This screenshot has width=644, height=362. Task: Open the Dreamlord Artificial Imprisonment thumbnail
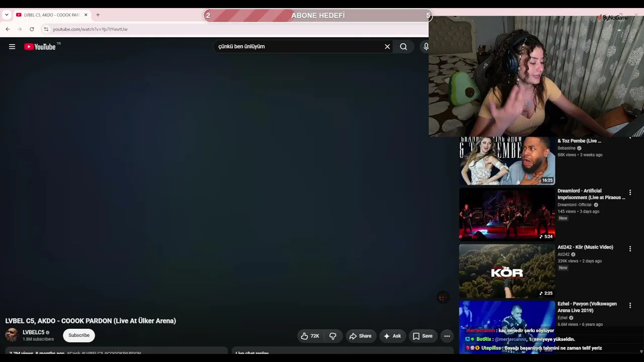[x=507, y=215]
